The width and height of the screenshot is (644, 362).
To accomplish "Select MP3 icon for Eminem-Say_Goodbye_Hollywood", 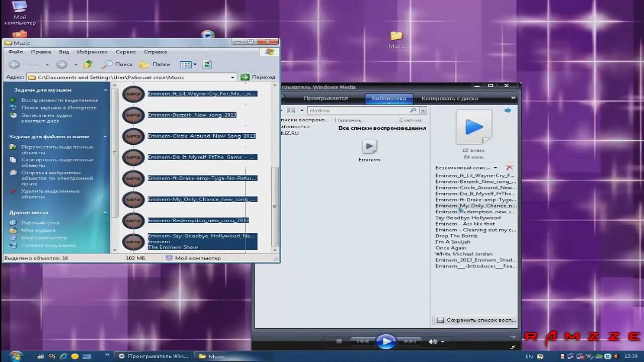I will [x=133, y=242].
